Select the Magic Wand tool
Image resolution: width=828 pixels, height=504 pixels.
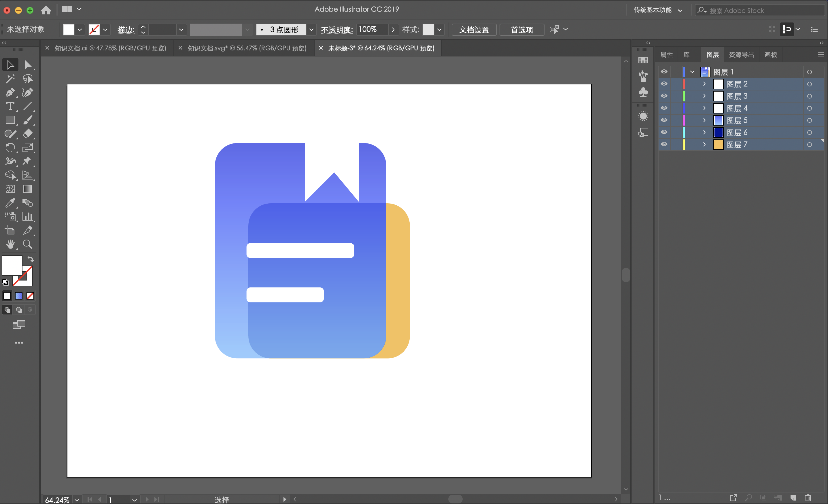10,78
